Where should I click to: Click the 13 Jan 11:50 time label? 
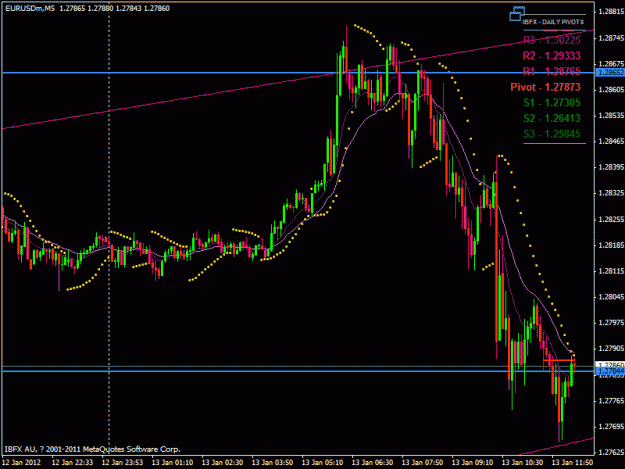(x=572, y=463)
